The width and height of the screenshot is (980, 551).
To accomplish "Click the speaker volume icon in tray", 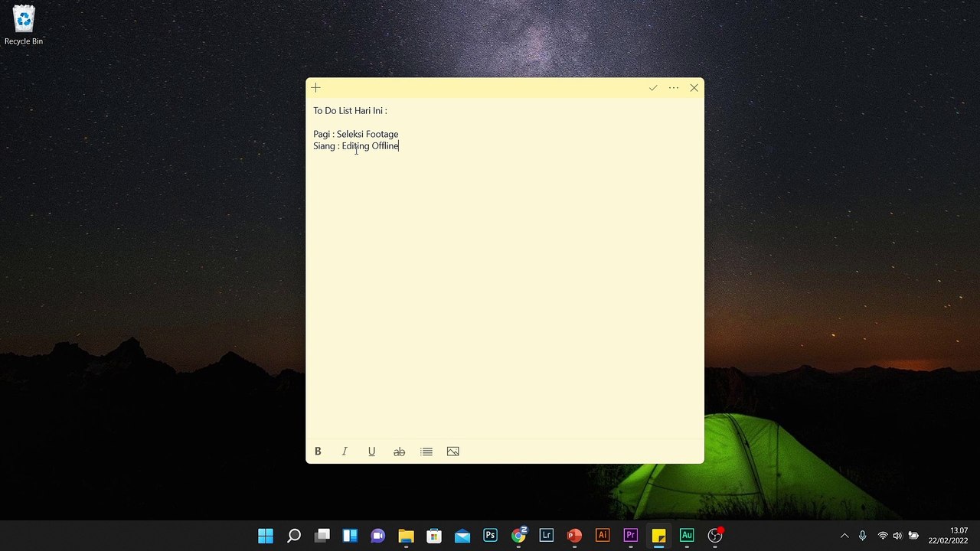I will [897, 536].
